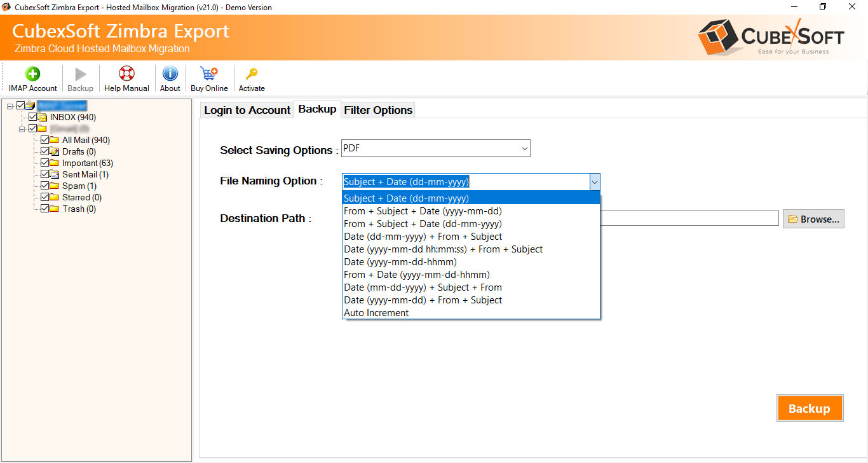868x463 pixels.
Task: Click the Spam folder icon
Action: coord(55,186)
